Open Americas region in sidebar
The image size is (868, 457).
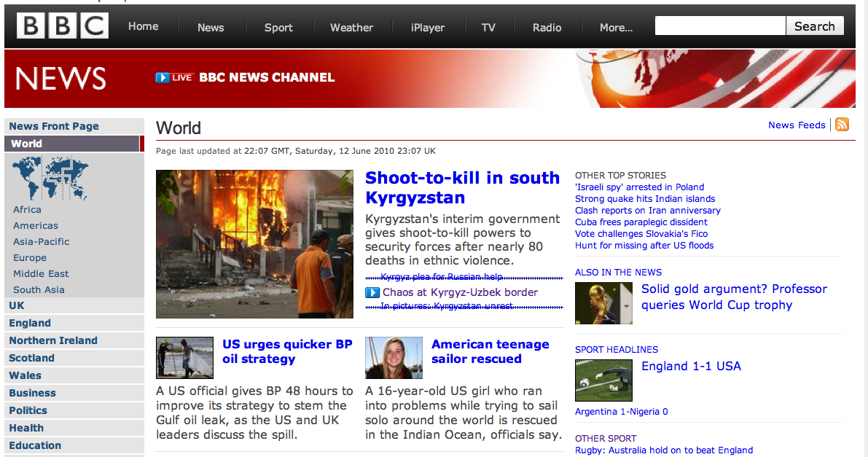(36, 225)
